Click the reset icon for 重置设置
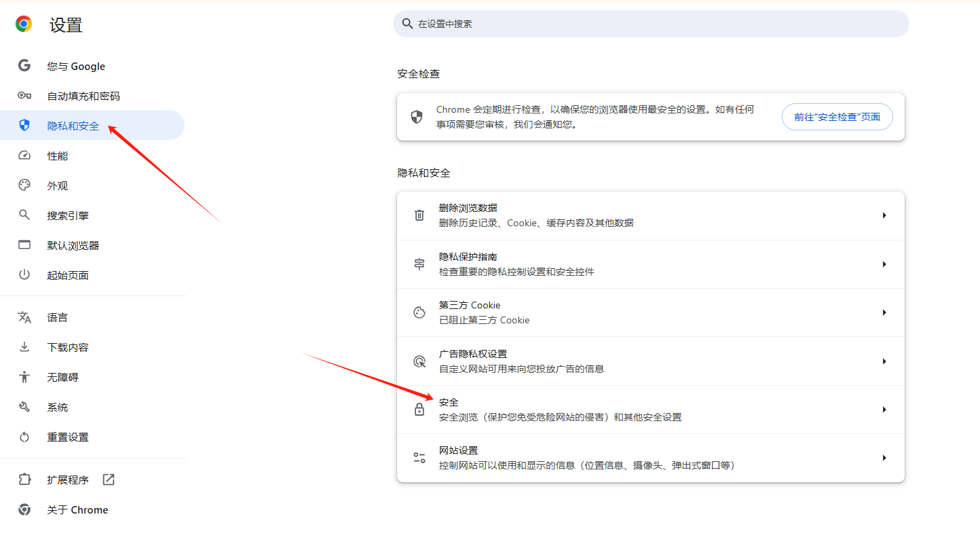Viewport: 980px width, 557px height. (24, 437)
